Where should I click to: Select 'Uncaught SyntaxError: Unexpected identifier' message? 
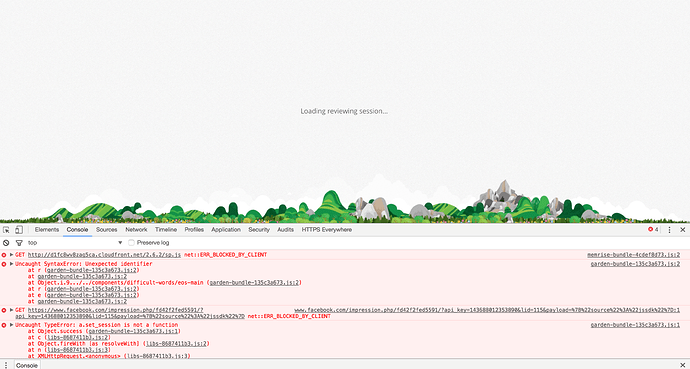pyautogui.click(x=84, y=264)
